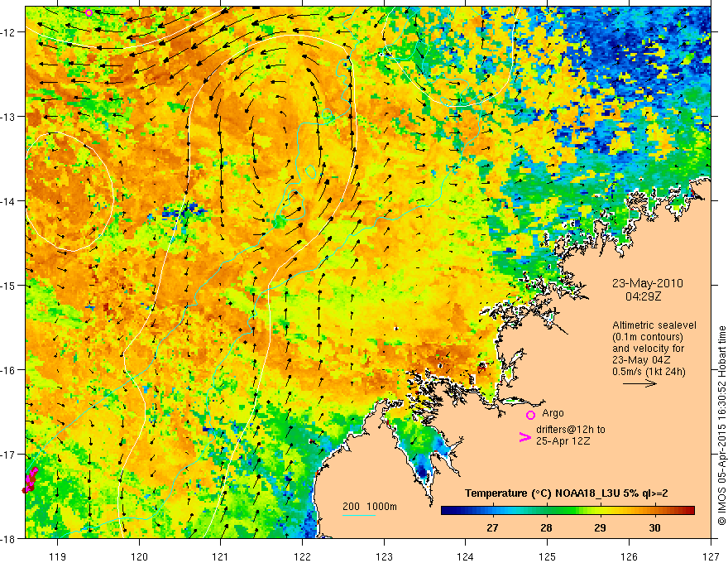Click the longitude axis label '126'
Screen dimensions: 728x563
coord(629,556)
